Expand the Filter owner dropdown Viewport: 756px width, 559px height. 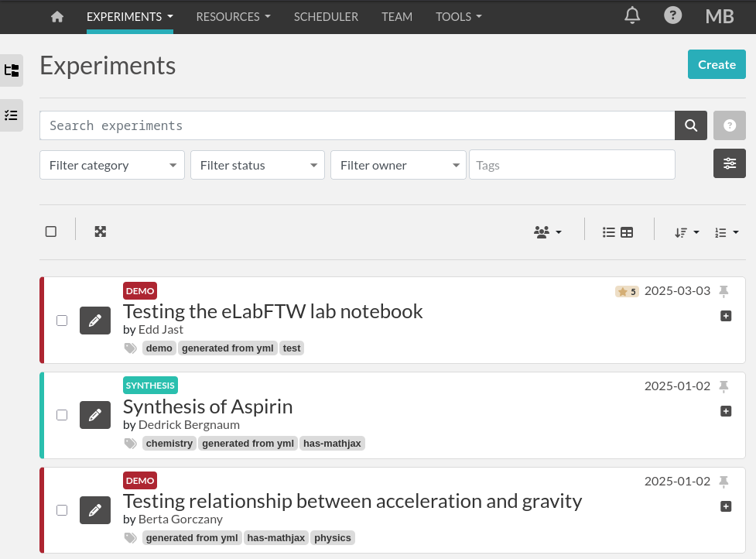click(398, 165)
